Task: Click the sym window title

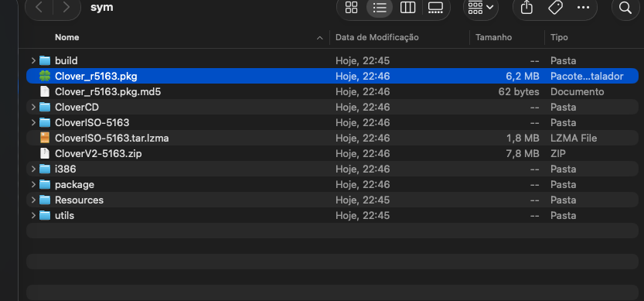Action: [x=101, y=8]
